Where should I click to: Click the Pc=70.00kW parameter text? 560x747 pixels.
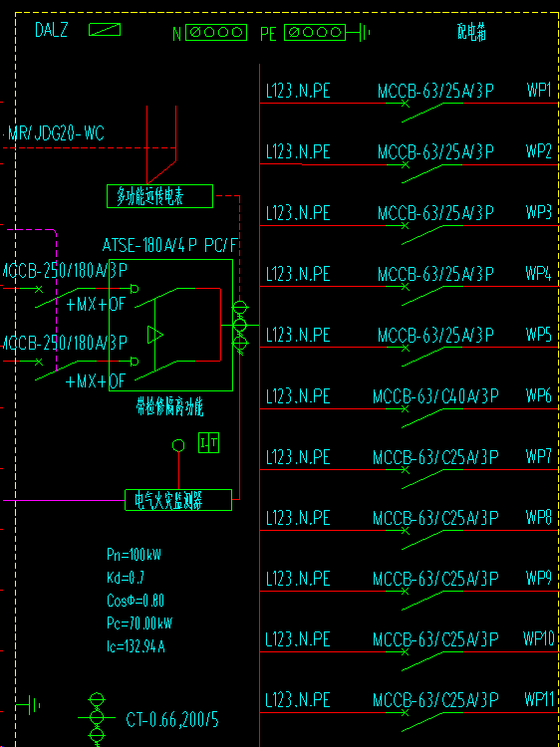point(138,623)
